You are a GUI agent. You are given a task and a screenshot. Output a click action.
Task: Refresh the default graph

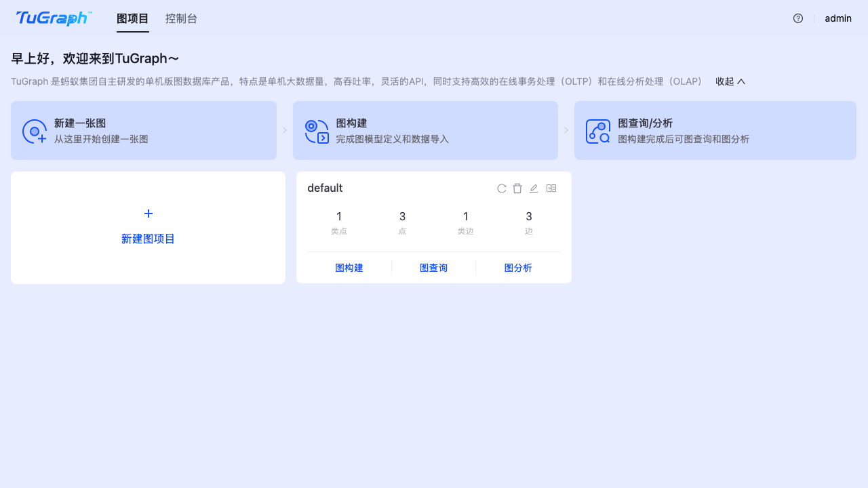click(x=502, y=188)
